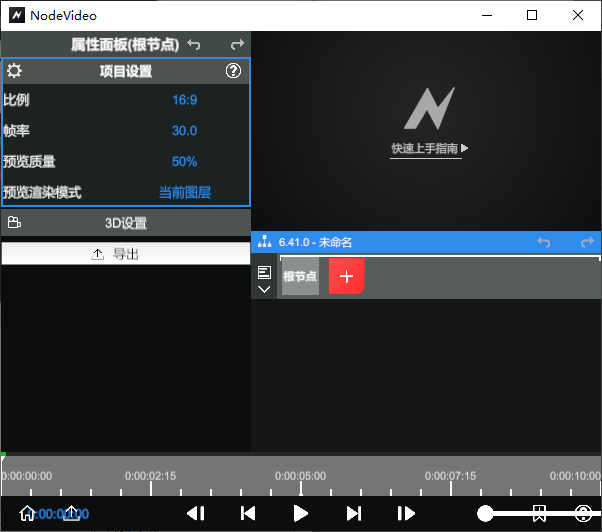Click the 项目设置 section header
Image resolution: width=602 pixels, height=532 pixels.
click(126, 71)
